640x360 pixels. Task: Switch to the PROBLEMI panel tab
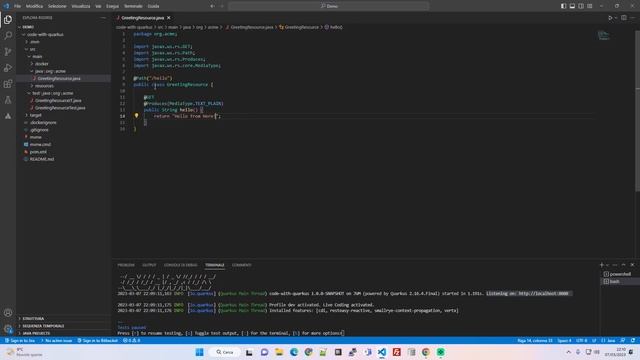click(x=126, y=265)
